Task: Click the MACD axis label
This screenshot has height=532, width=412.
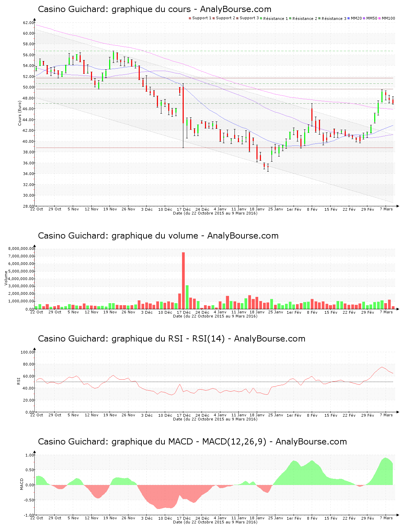Action: tap(22, 484)
